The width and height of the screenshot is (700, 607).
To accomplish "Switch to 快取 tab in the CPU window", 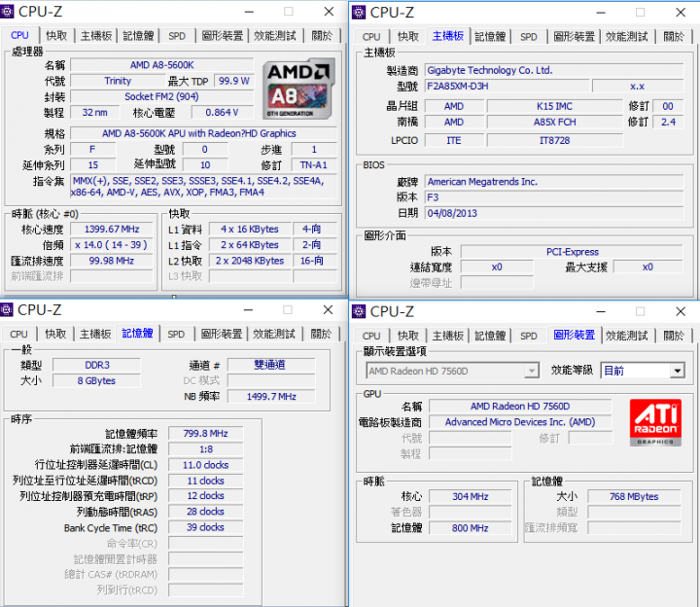I will [x=56, y=36].
